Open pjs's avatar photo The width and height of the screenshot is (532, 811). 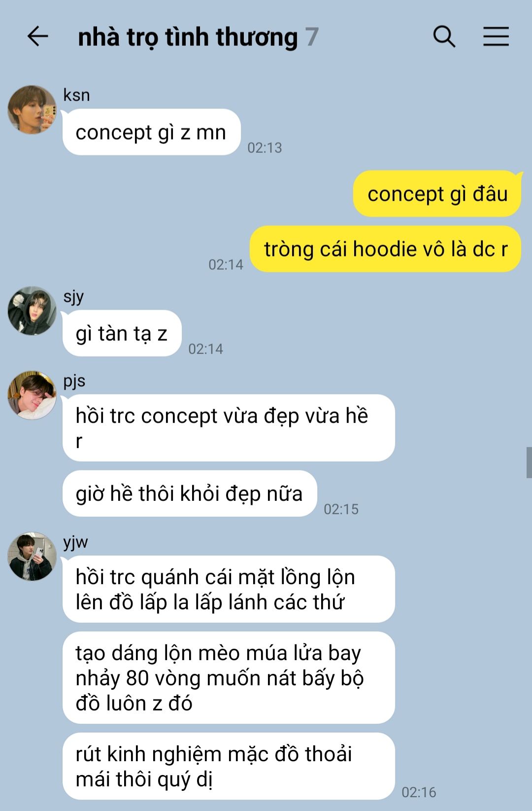click(x=32, y=395)
